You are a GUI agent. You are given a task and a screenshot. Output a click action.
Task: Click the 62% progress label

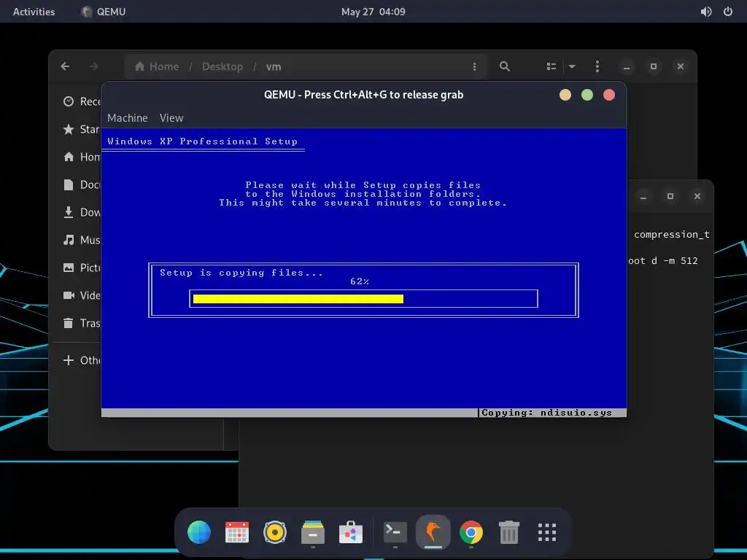pos(360,281)
